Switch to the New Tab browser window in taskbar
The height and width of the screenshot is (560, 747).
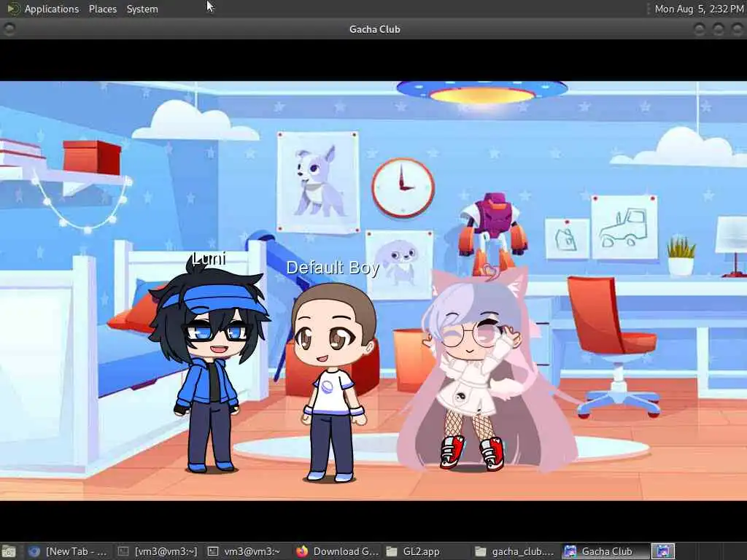(68, 551)
